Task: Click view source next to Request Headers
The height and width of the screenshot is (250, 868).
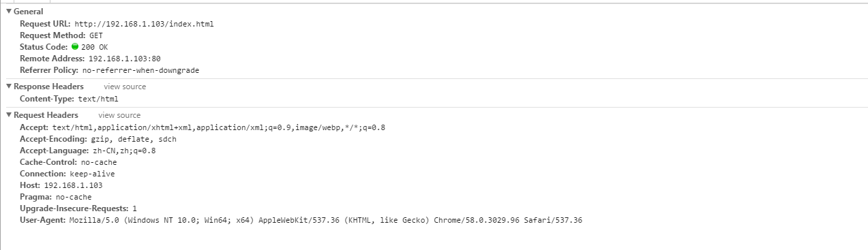Action: click(119, 115)
